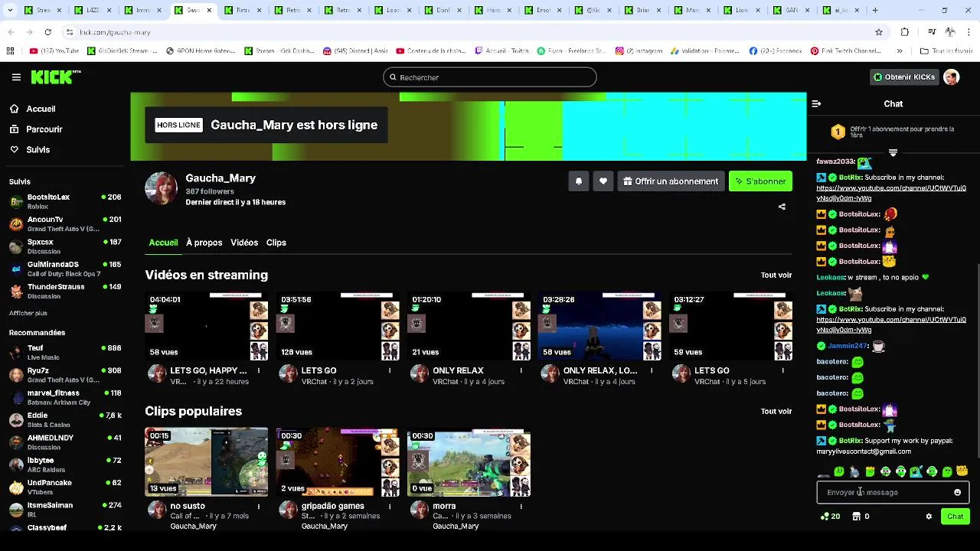Select the Vidéos tab
980x551 pixels.
244,243
